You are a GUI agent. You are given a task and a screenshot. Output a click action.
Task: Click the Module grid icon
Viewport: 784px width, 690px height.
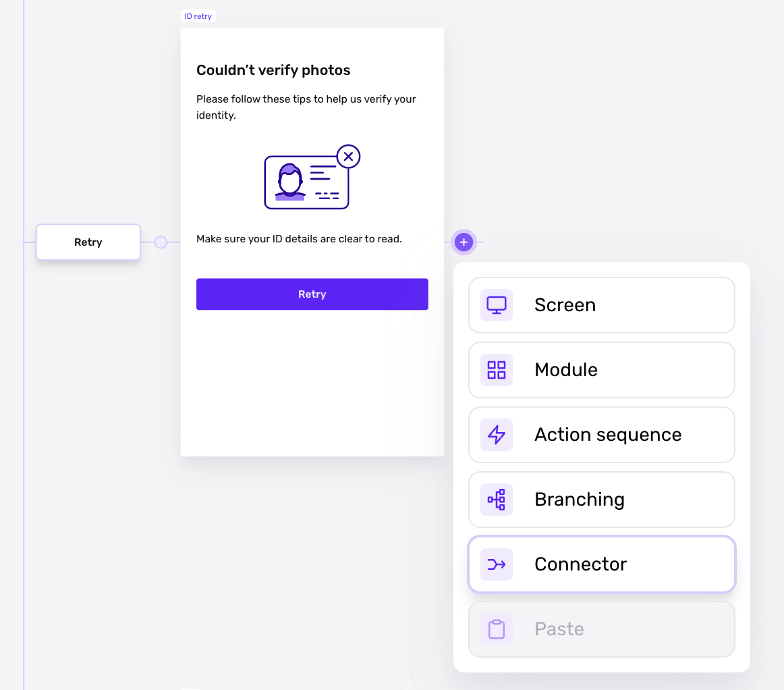[x=497, y=370]
